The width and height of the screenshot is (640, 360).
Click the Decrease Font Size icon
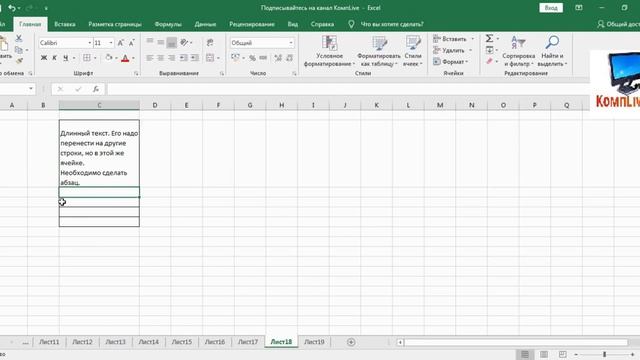point(131,43)
